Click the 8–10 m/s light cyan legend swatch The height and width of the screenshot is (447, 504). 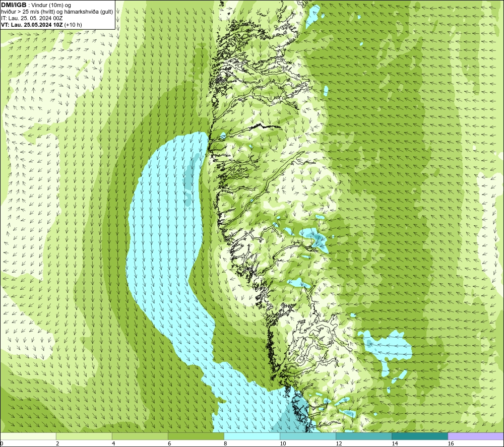(251, 436)
